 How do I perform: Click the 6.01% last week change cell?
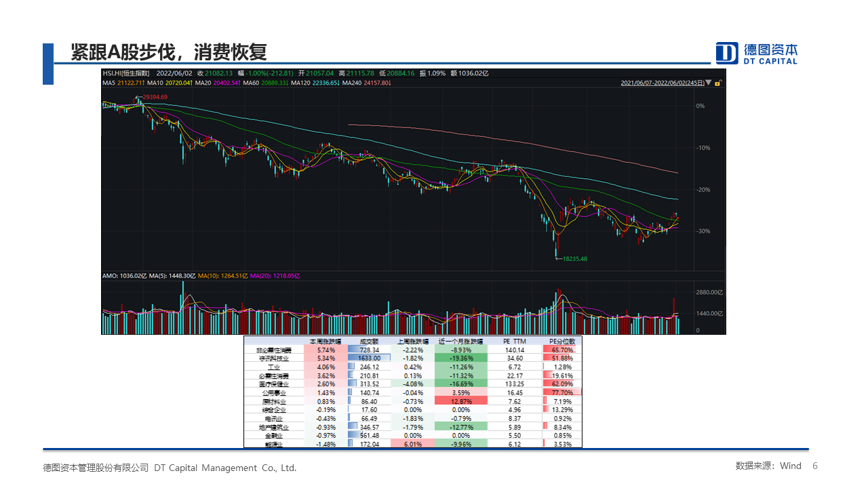pyautogui.click(x=413, y=444)
